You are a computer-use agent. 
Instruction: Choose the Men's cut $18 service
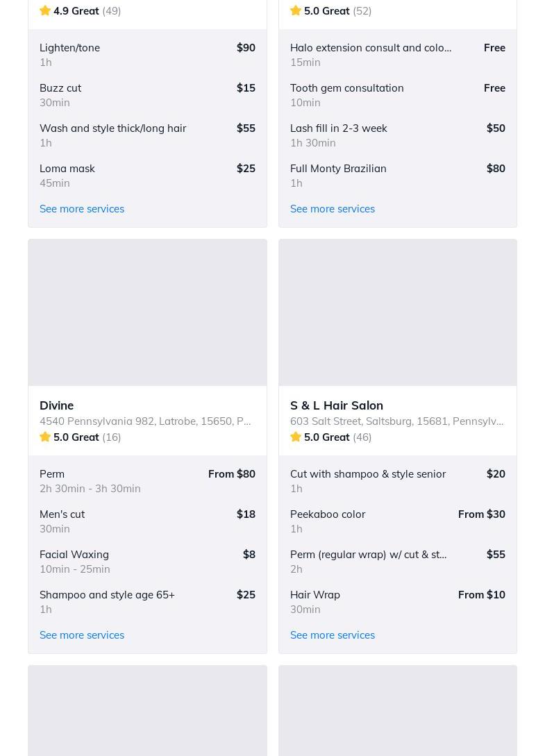(x=147, y=521)
